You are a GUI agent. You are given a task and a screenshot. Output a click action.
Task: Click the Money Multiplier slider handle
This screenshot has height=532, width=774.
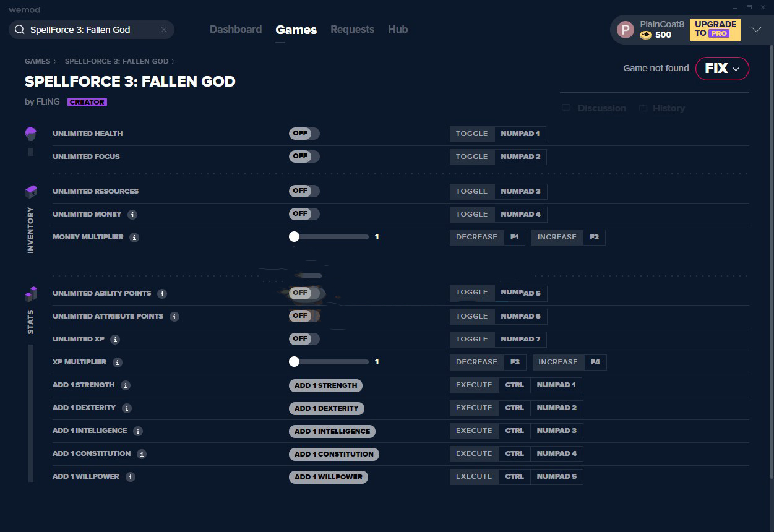pyautogui.click(x=294, y=237)
